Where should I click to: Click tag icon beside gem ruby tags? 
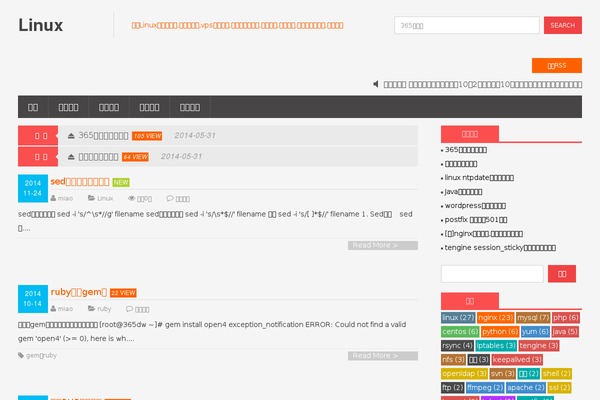[x=21, y=355]
